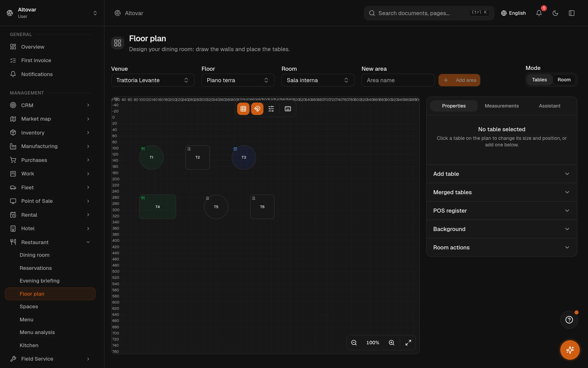Open the Floor dropdown showing Piano terra

(238, 80)
